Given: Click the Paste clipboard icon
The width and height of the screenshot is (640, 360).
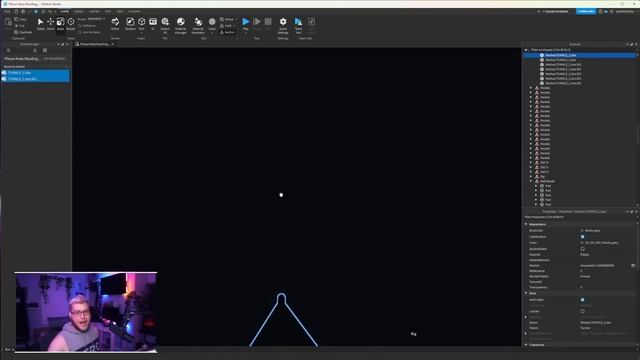Looking at the screenshot, I should pos(8,22).
